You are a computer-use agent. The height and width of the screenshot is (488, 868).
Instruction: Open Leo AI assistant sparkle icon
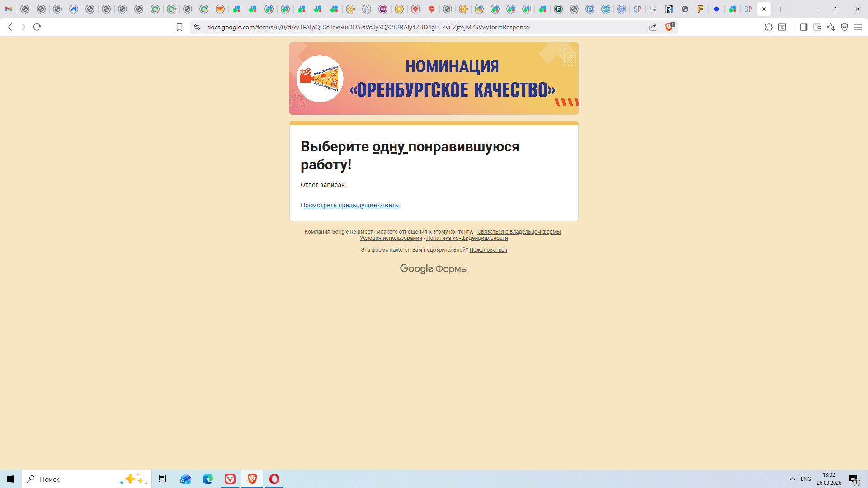pos(831,27)
